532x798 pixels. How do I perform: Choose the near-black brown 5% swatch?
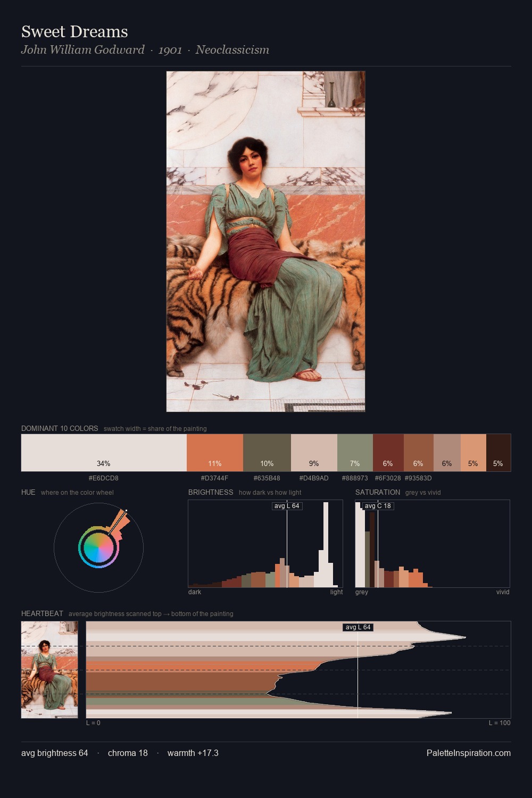click(x=498, y=453)
